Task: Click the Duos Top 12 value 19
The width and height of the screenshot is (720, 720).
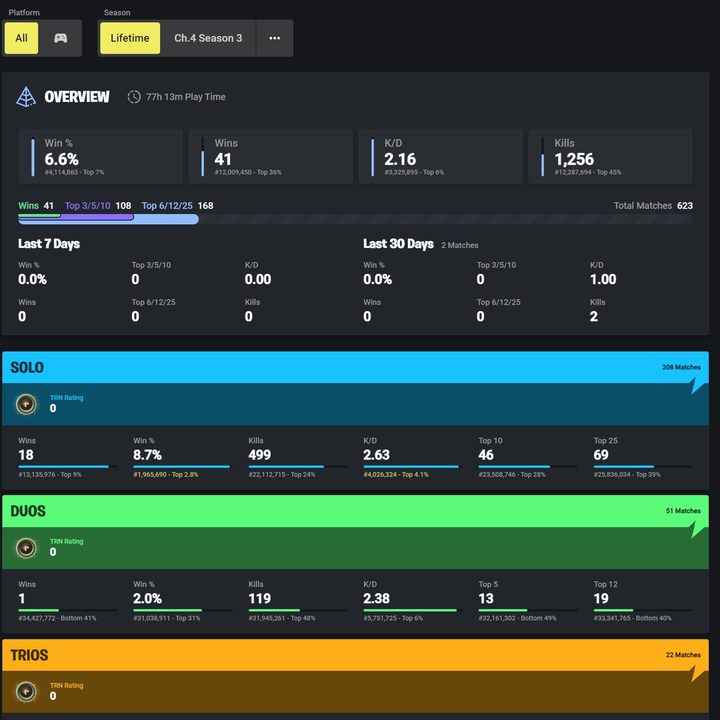Action: click(601, 599)
